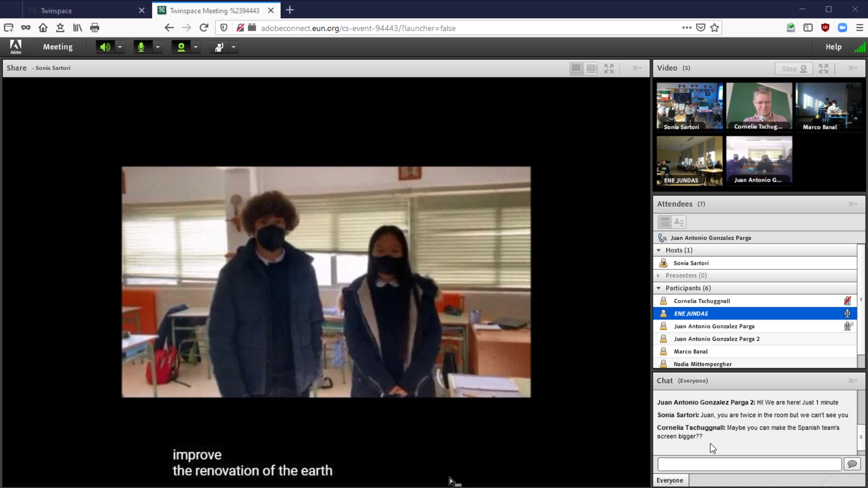Open the microphone options dropdown arrow
This screenshot has height=488, width=868.
point(158,47)
